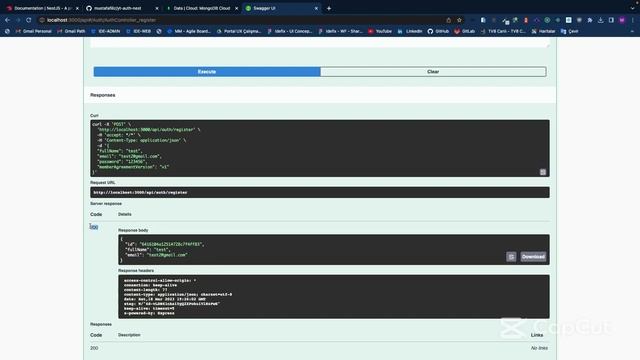Copy the curl command to clipboard
Viewport: 640px width, 360px height.
tap(542, 172)
